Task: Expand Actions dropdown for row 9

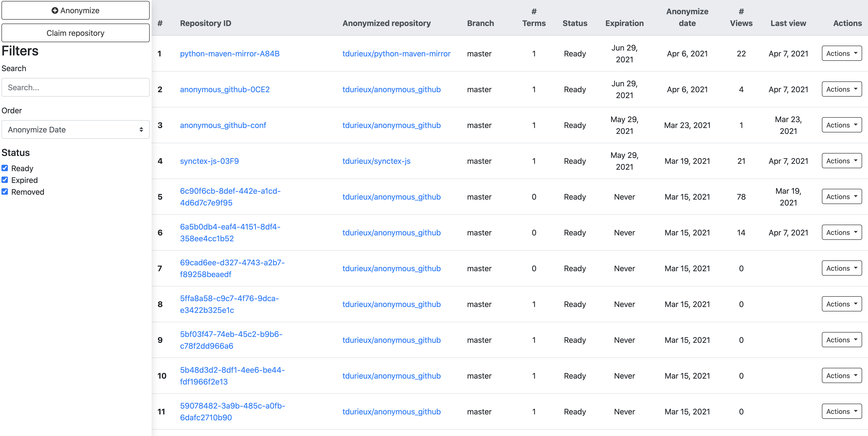Action: pyautogui.click(x=842, y=340)
